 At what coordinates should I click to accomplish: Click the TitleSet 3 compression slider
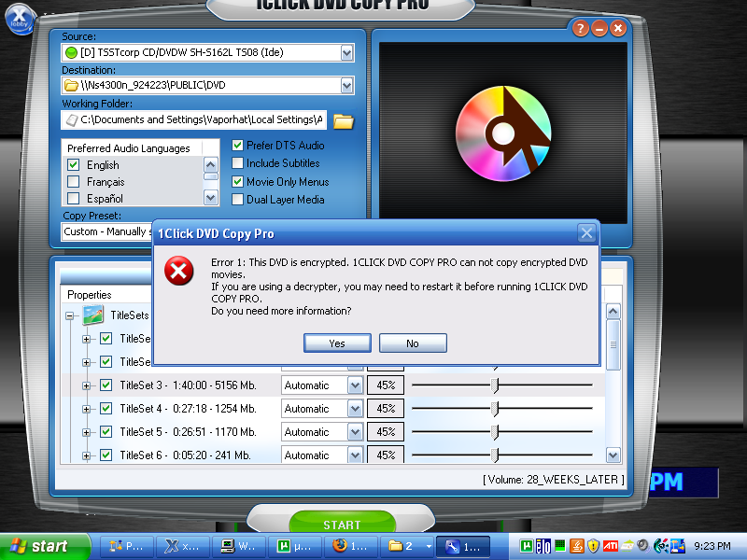tap(501, 385)
